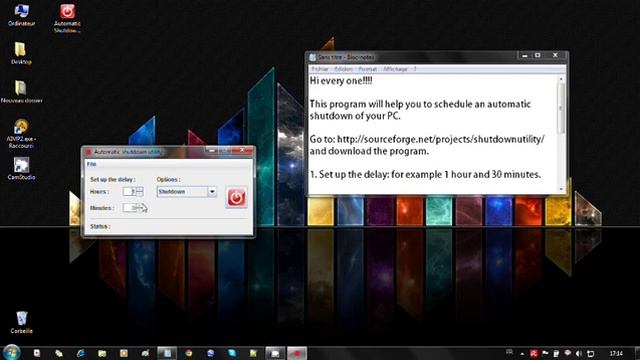Screen dimensions: 640x360
Task: Click the Windows Explorer folder taskbar icon
Action: (x=102, y=353)
